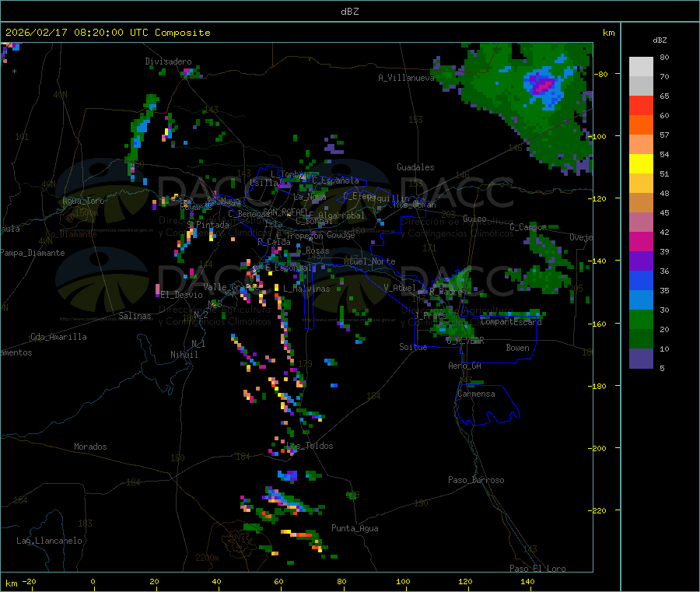Click the 140 km tick on the bottom axis
700x592 pixels.
pyautogui.click(x=527, y=582)
